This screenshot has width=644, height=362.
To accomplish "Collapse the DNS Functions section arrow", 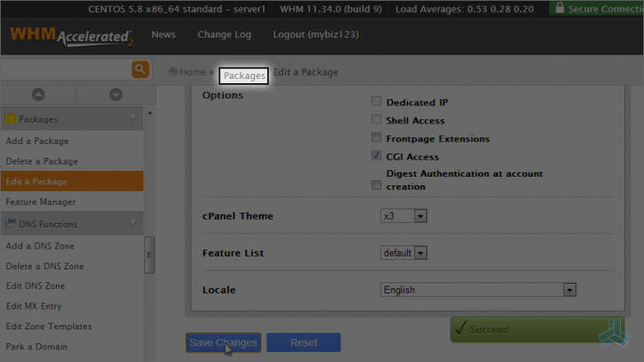I will click(132, 223).
